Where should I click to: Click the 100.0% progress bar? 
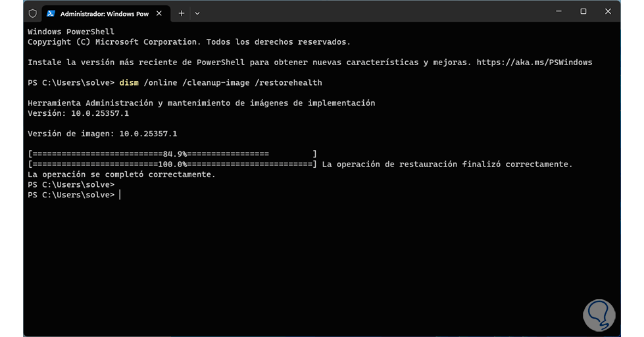click(x=172, y=165)
